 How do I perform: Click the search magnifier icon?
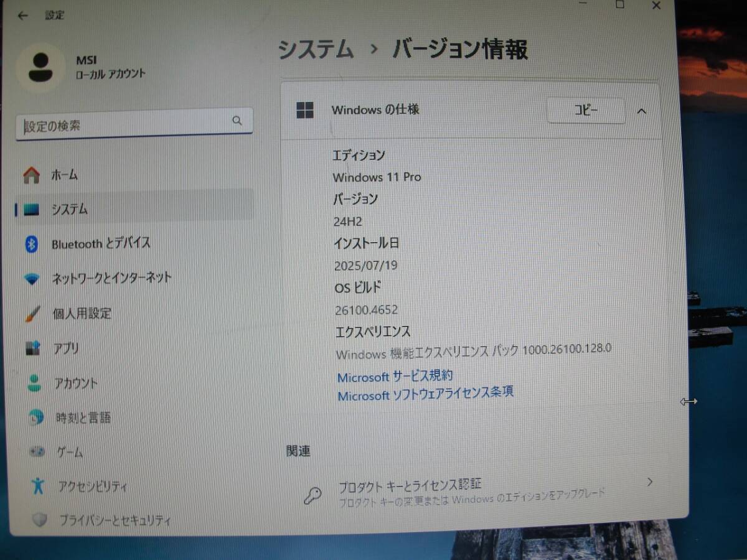coord(237,121)
